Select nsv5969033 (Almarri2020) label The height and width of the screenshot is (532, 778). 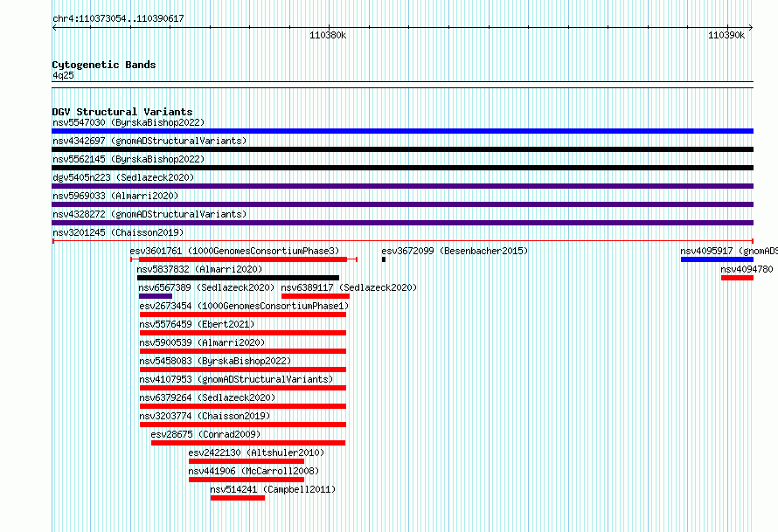pos(115,196)
